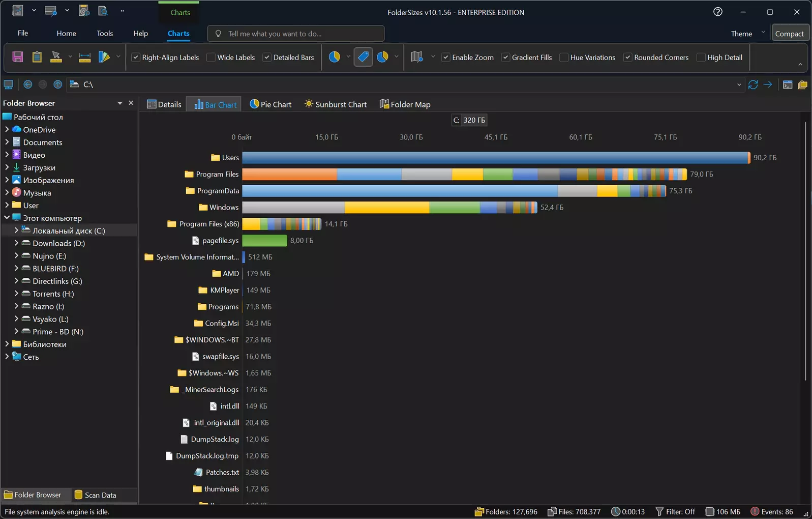Check the High Detail checkbox
812x519 pixels.
(x=701, y=57)
